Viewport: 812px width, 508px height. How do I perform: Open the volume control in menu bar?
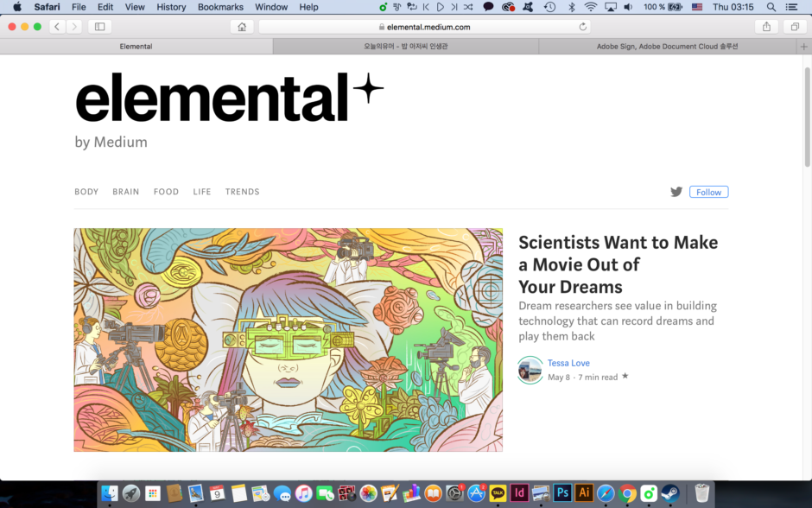pos(628,7)
